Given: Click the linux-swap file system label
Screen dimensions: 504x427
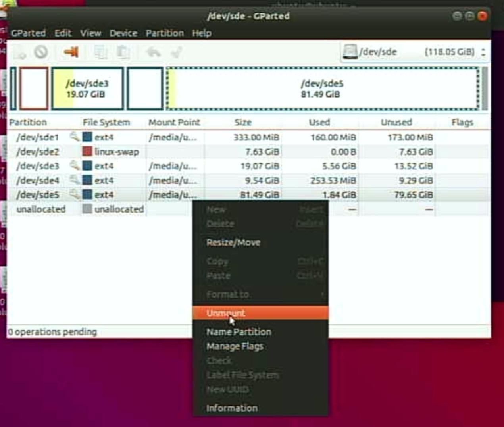Looking at the screenshot, I should point(117,152).
